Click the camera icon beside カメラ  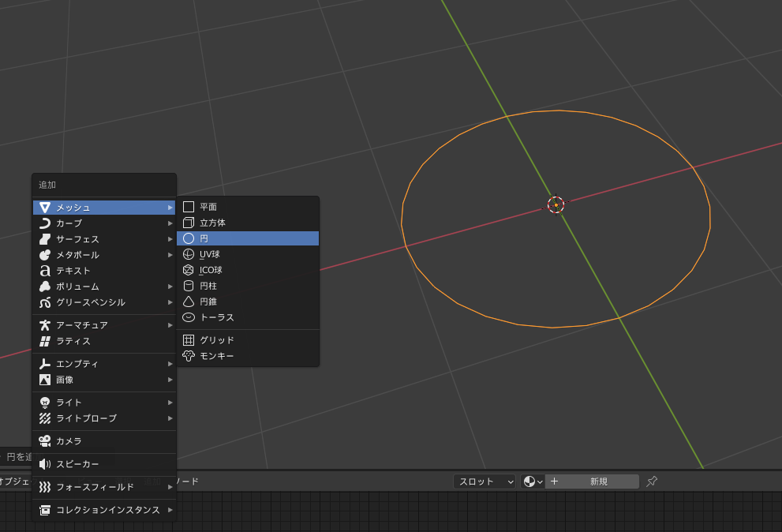point(45,441)
